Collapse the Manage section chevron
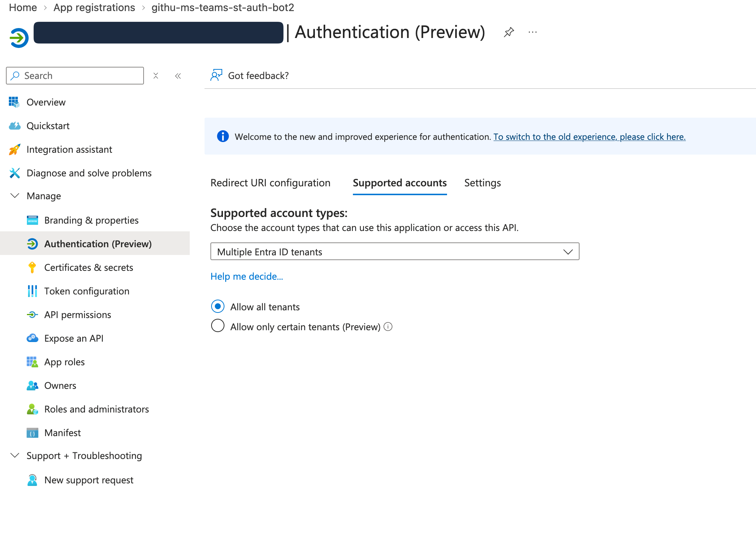Screen dimensions: 756x535 click(15, 196)
